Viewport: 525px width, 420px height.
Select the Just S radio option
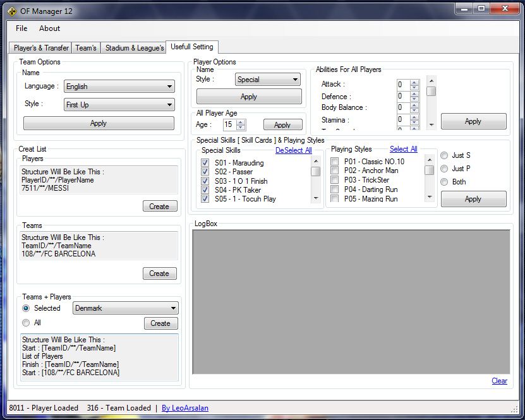(445, 155)
